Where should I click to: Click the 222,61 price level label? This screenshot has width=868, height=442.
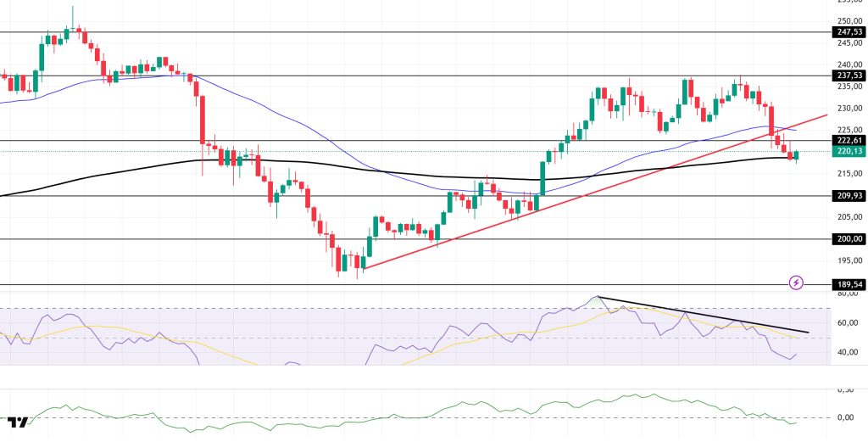point(848,140)
